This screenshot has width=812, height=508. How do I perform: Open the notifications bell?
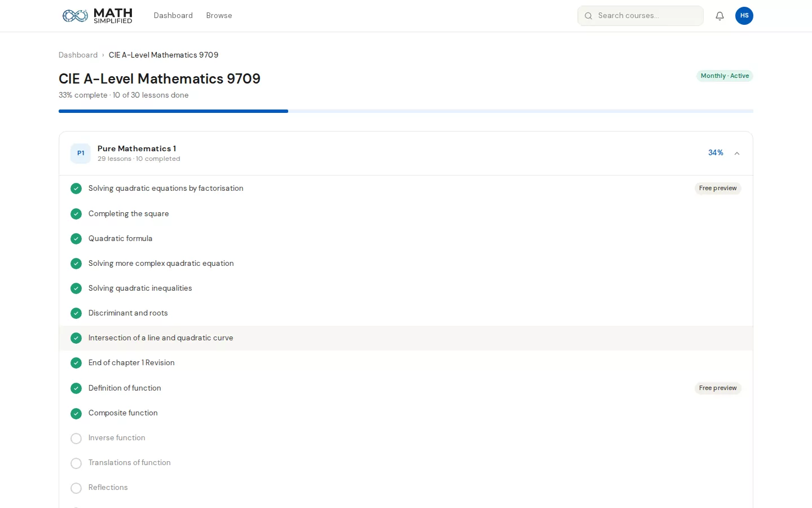tap(720, 16)
